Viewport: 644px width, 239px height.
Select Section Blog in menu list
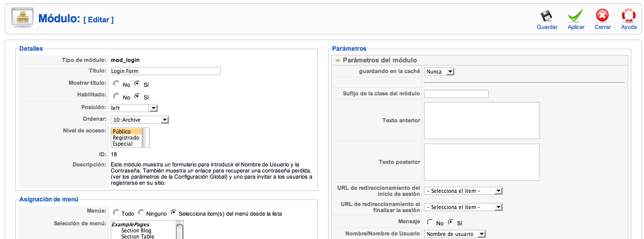(x=136, y=230)
